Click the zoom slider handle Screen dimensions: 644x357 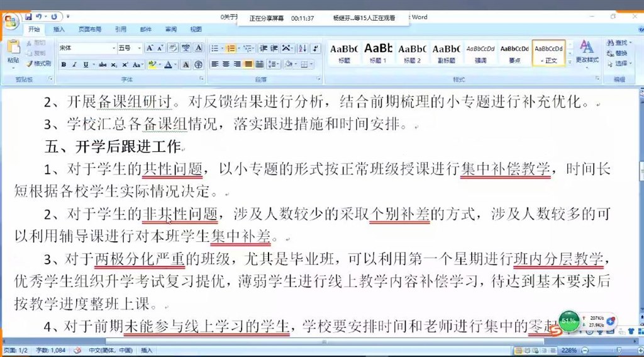point(618,351)
